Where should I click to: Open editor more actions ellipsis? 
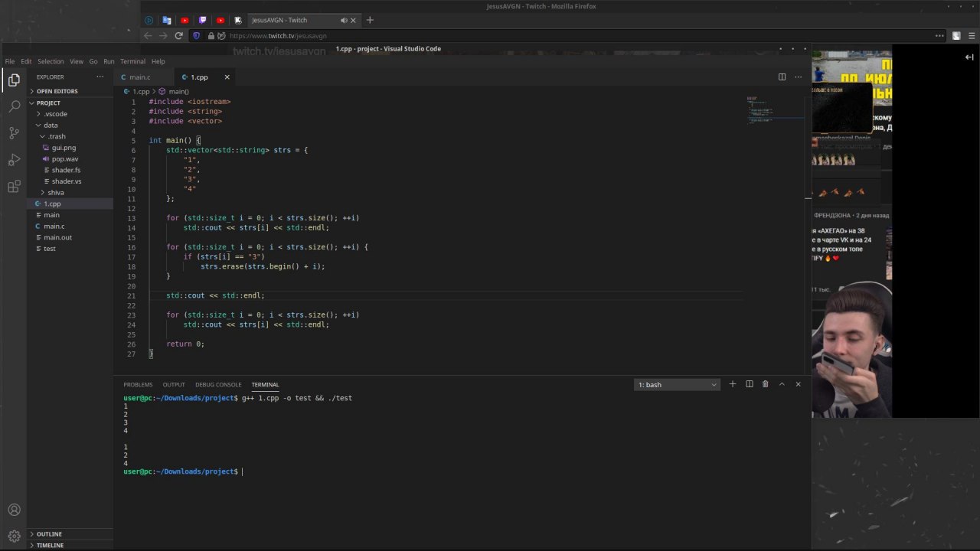(798, 77)
